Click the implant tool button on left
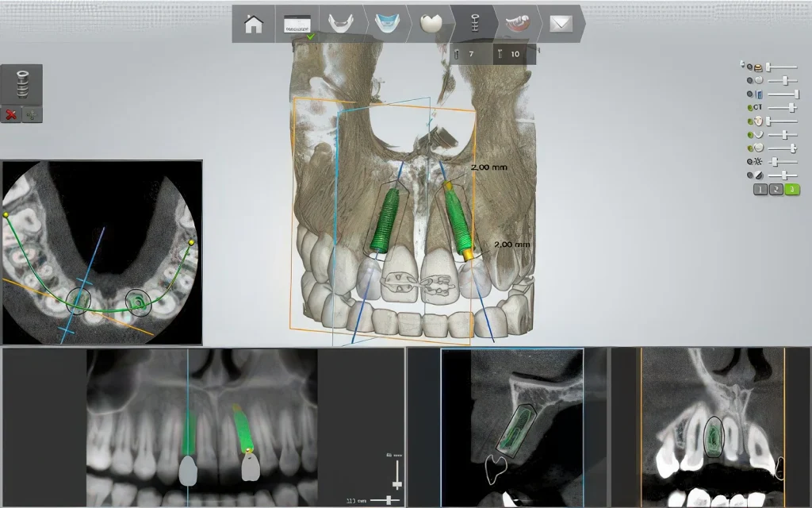Image resolution: width=812 pixels, height=508 pixels. pos(21,83)
